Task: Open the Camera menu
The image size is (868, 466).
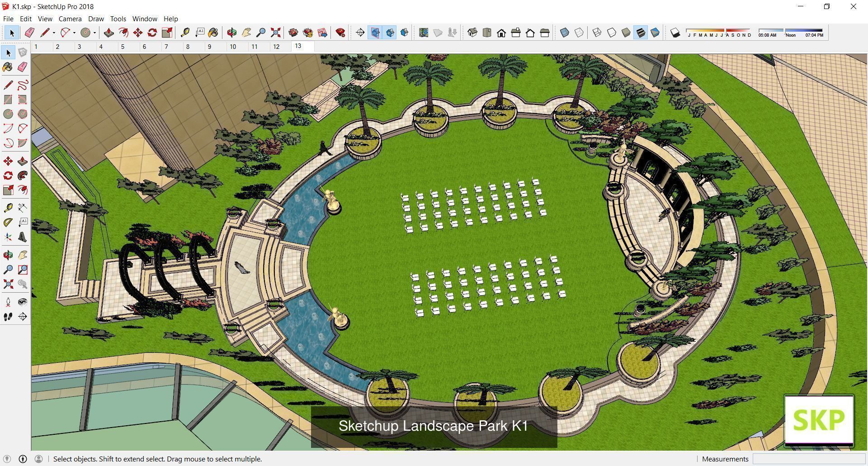Action: point(70,19)
